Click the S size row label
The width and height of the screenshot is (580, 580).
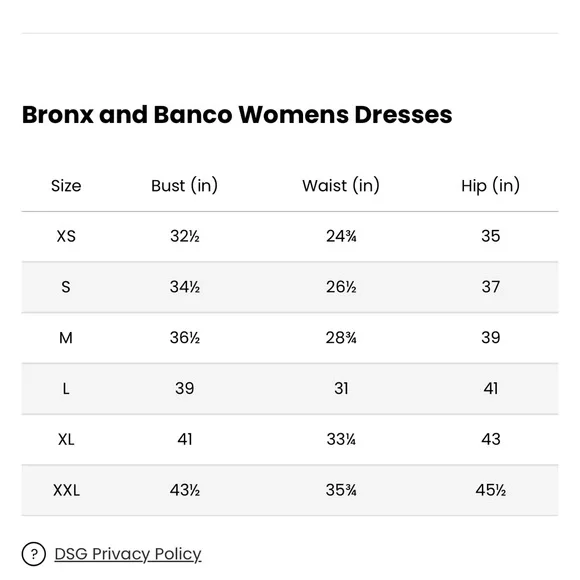pos(66,287)
